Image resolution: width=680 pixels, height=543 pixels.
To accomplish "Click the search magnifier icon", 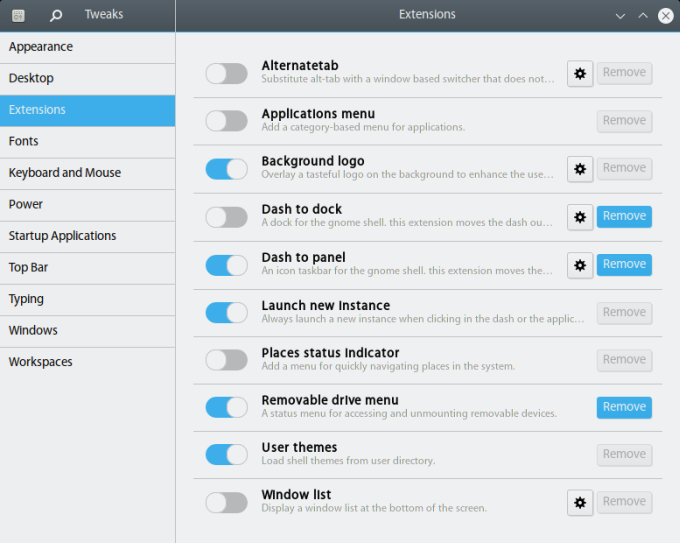I will coord(56,15).
